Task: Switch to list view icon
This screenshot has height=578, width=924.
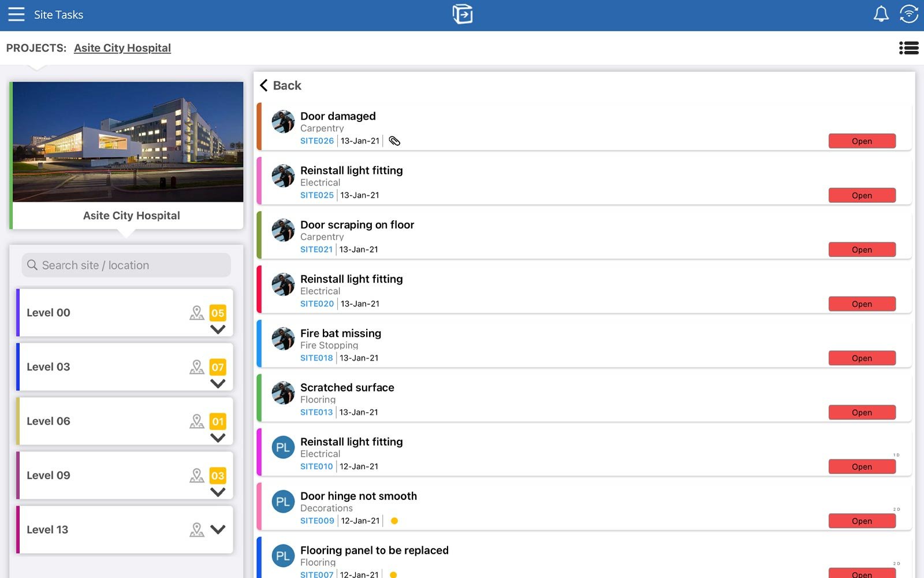Action: pyautogui.click(x=909, y=48)
